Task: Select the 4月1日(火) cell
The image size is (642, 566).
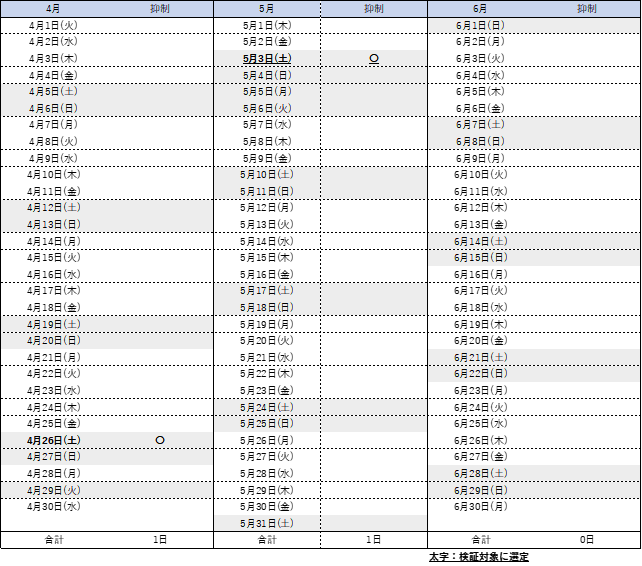Action: pyautogui.click(x=54, y=25)
